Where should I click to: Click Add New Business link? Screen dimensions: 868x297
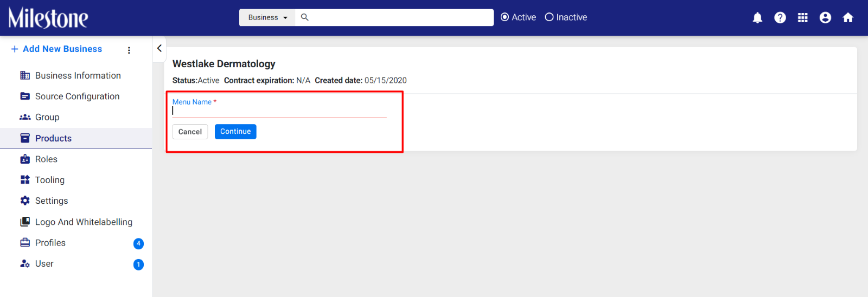click(62, 49)
